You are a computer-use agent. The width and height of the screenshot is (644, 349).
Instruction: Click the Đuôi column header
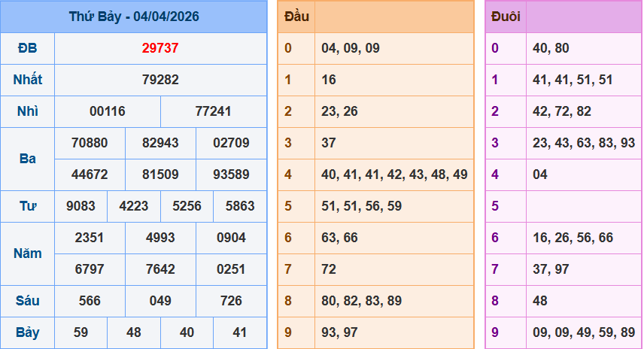[506, 17]
